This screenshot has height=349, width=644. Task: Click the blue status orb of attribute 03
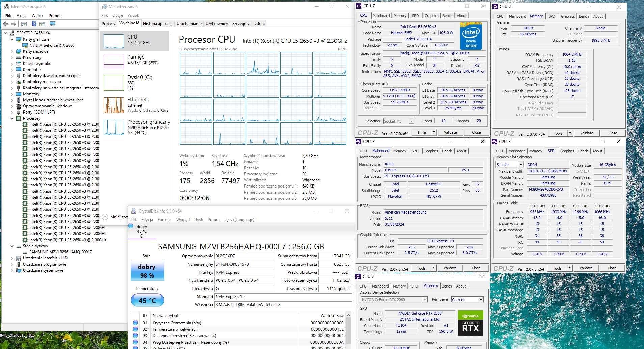click(x=135, y=336)
